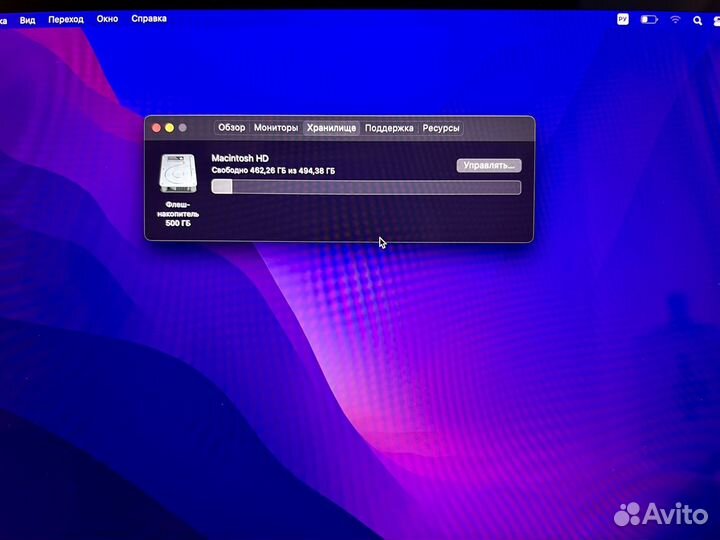Open the Справка menu
The width and height of the screenshot is (720, 540).
pyautogui.click(x=149, y=19)
